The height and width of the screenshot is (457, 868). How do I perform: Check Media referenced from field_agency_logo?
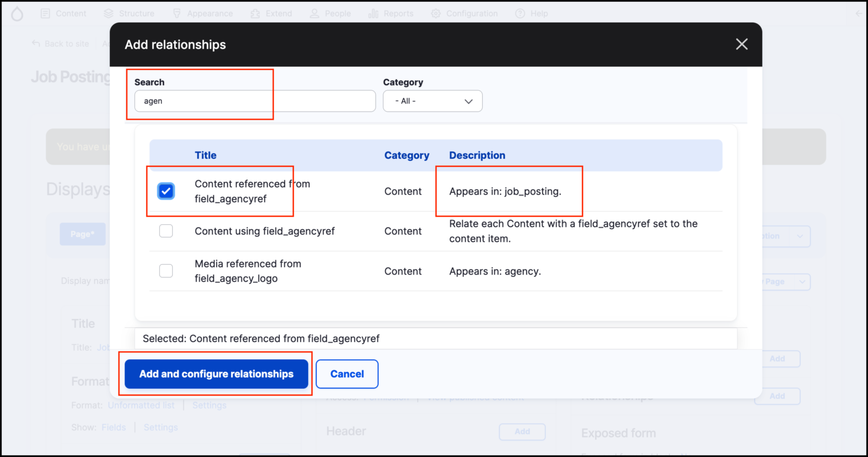166,271
